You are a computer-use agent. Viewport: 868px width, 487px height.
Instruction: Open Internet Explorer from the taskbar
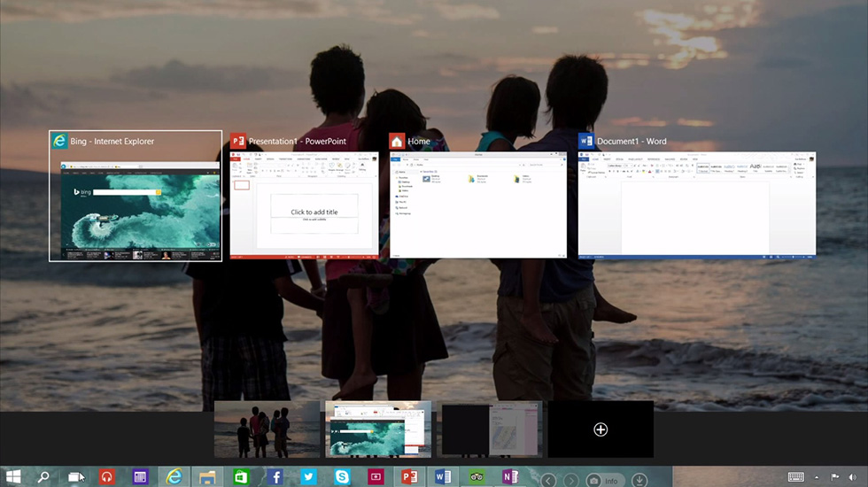(174, 476)
